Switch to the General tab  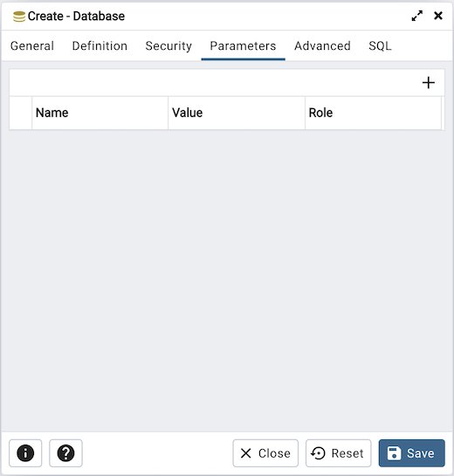[32, 45]
